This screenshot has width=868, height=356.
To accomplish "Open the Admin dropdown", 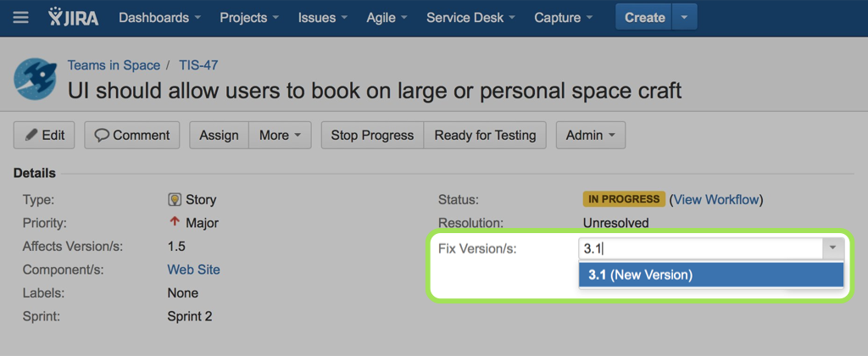I will coord(591,135).
